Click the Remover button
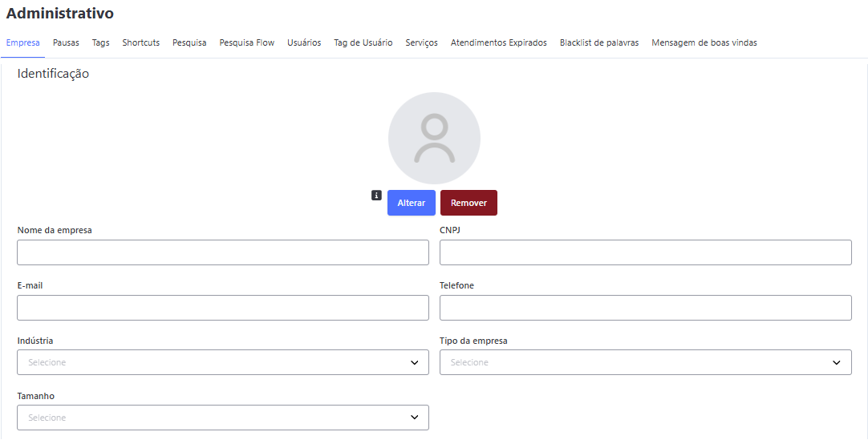Image resolution: width=868 pixels, height=448 pixels. (468, 203)
